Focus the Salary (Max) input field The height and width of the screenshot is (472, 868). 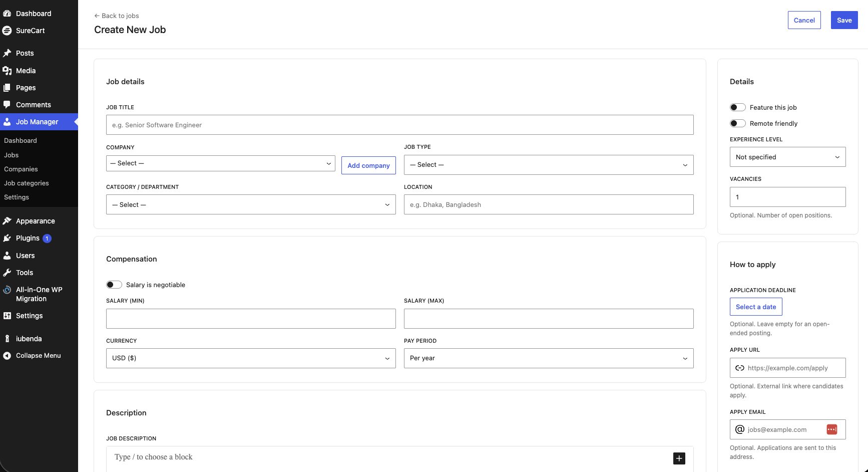tap(549, 319)
